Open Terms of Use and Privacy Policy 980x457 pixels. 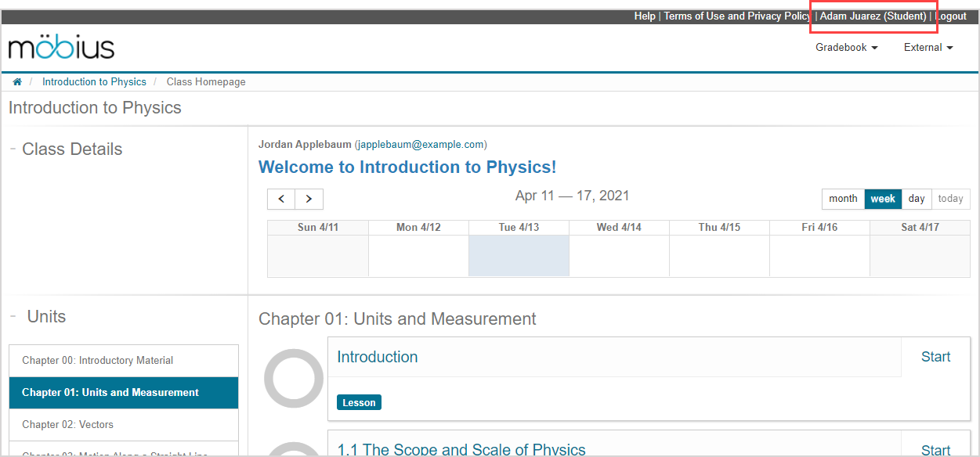click(736, 16)
